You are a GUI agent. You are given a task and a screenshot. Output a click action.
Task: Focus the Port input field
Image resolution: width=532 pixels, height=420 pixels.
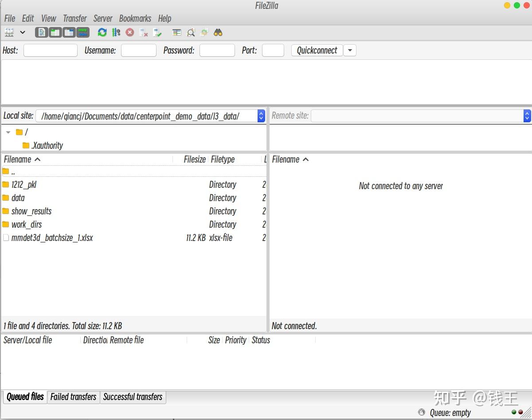point(273,51)
